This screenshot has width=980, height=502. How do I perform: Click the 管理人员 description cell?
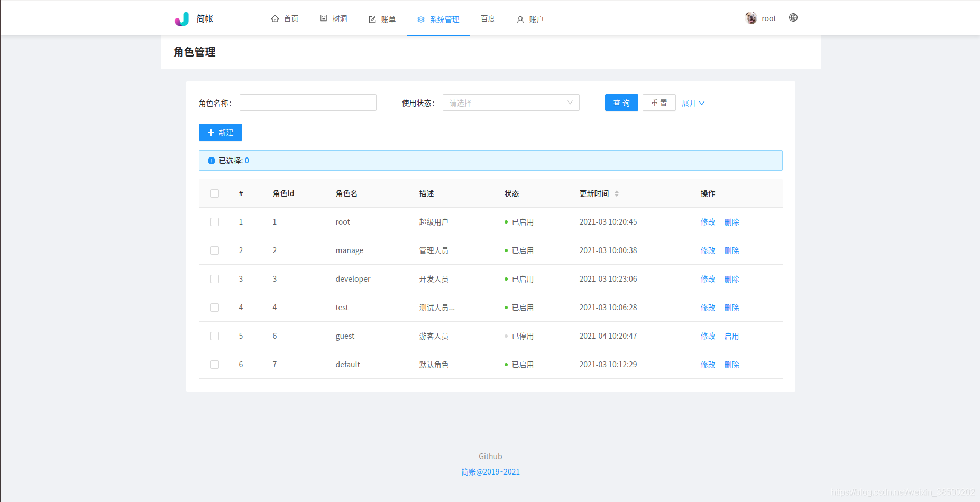[434, 250]
